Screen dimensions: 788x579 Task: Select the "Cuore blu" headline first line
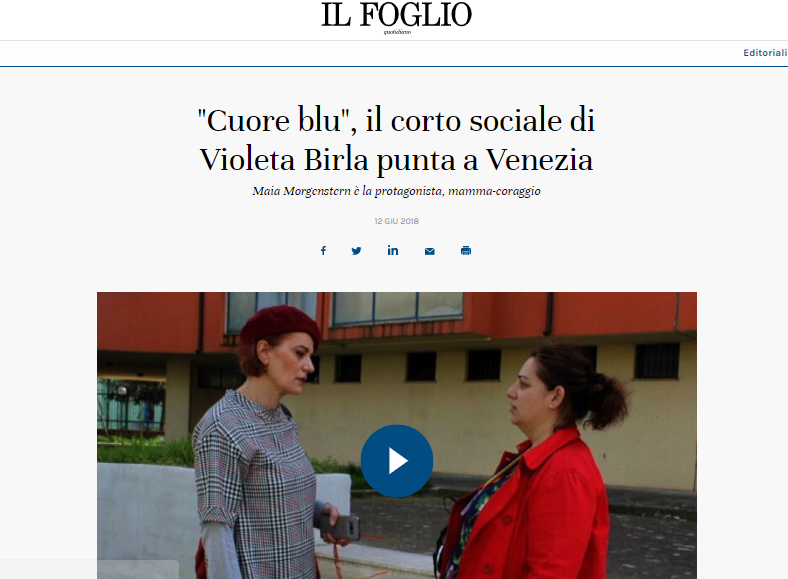click(x=397, y=121)
